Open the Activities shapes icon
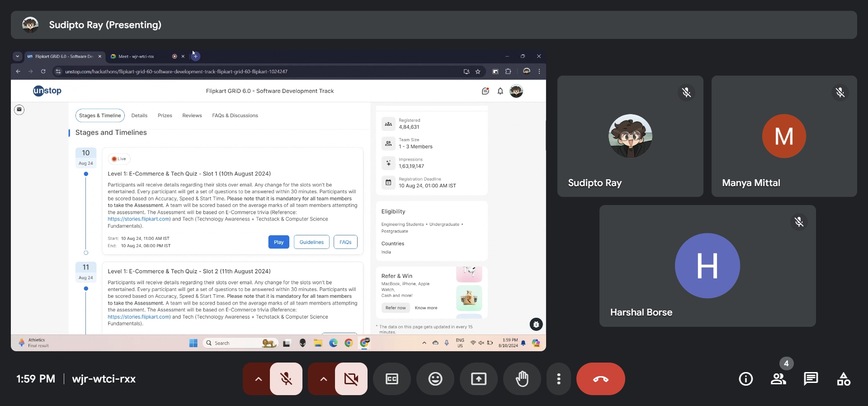The height and width of the screenshot is (406, 868). (844, 379)
